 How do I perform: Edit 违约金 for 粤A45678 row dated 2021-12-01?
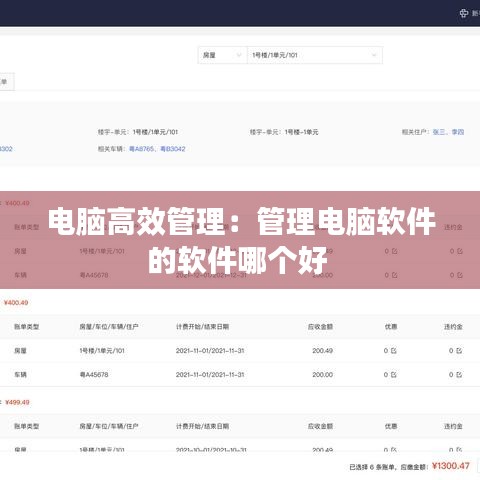tap(460, 275)
